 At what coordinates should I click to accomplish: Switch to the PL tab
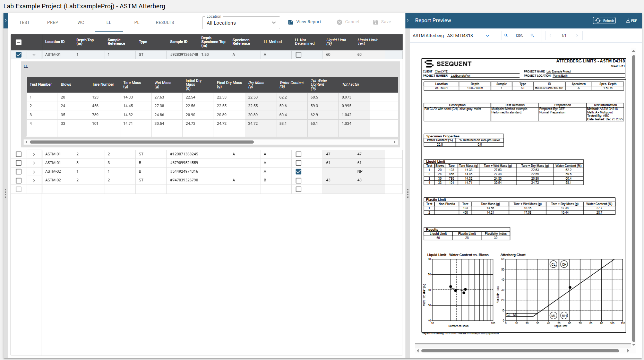click(137, 23)
